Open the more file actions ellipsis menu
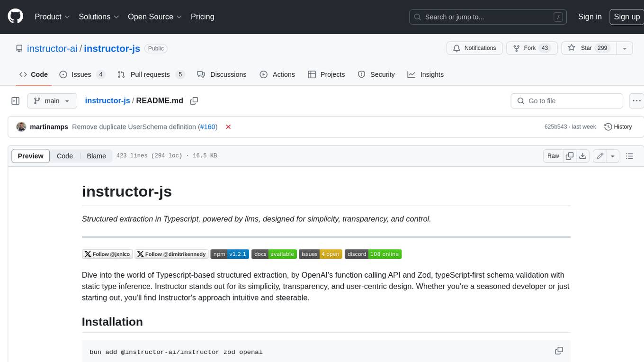The width and height of the screenshot is (644, 362). 637,101
